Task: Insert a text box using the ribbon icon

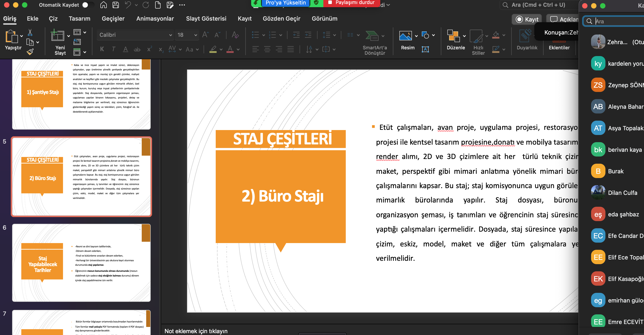Action: click(425, 49)
